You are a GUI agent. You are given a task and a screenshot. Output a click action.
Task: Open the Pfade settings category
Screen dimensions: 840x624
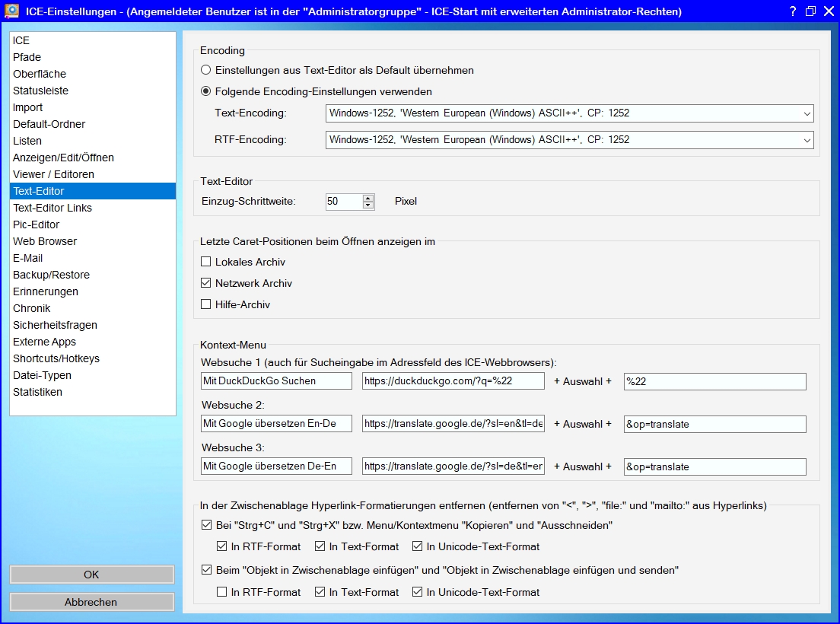(x=93, y=57)
